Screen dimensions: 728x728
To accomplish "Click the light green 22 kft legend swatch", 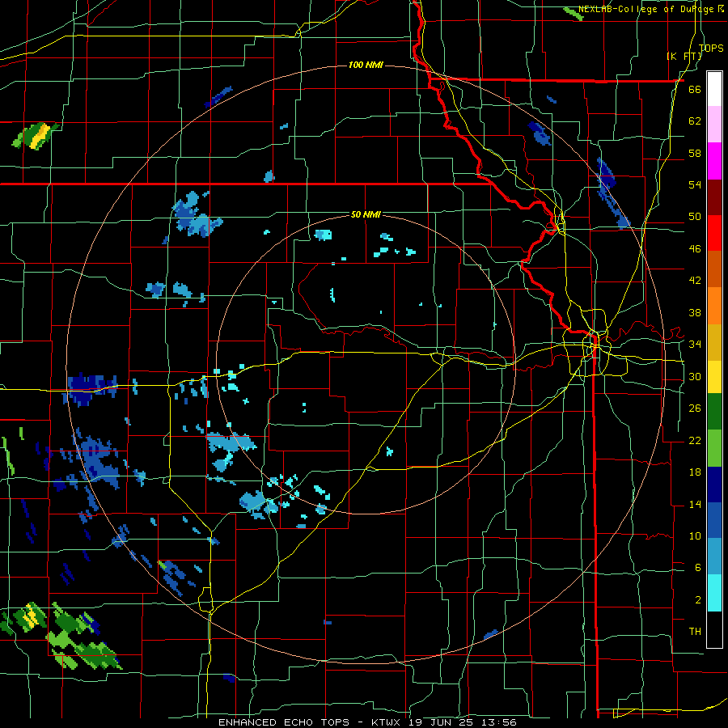I will point(714,448).
